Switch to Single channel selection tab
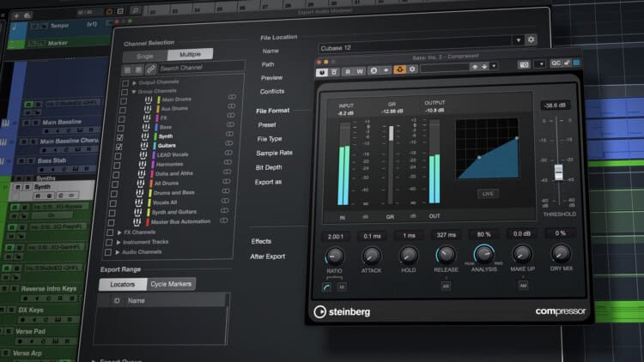 (x=145, y=56)
